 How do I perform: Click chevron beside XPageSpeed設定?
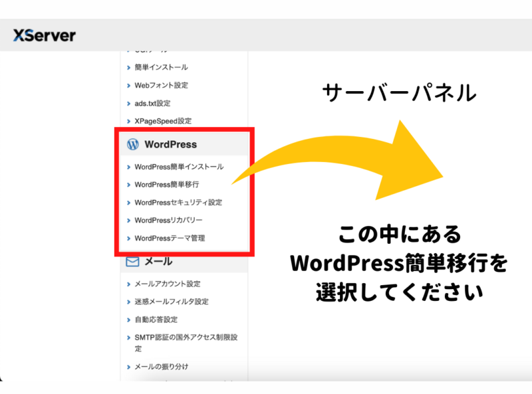point(128,122)
